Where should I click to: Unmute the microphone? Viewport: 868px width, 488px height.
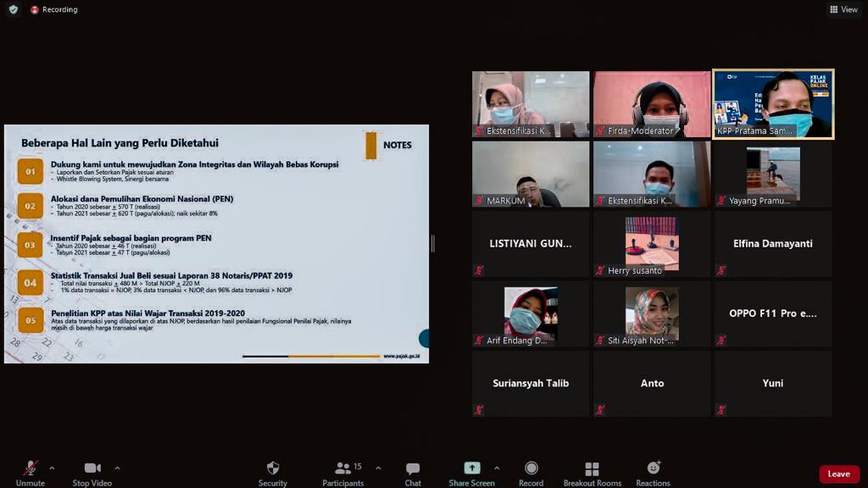click(31, 469)
